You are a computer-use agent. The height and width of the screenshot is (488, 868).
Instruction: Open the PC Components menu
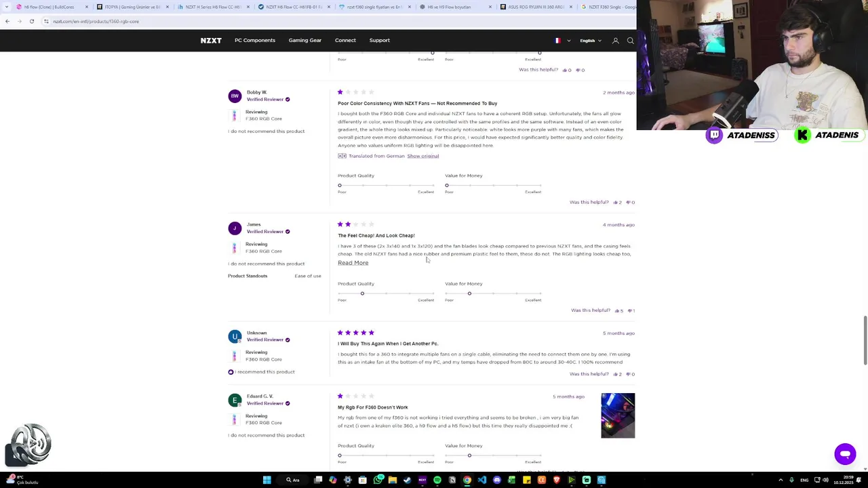tap(255, 41)
